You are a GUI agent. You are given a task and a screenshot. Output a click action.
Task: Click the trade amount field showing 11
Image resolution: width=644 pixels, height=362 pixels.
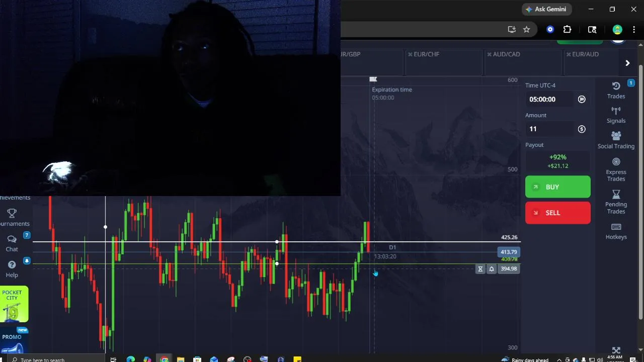click(x=549, y=129)
